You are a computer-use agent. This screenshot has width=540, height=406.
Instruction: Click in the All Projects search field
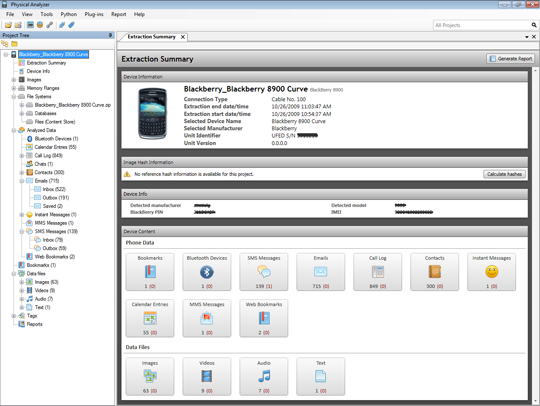pos(482,25)
